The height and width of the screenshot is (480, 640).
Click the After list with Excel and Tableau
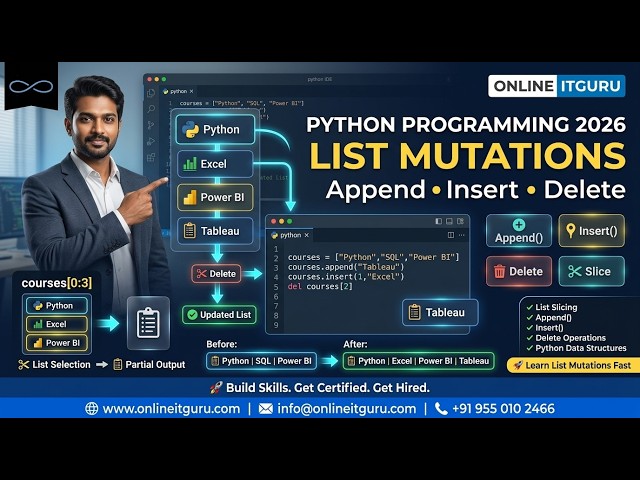418,361
